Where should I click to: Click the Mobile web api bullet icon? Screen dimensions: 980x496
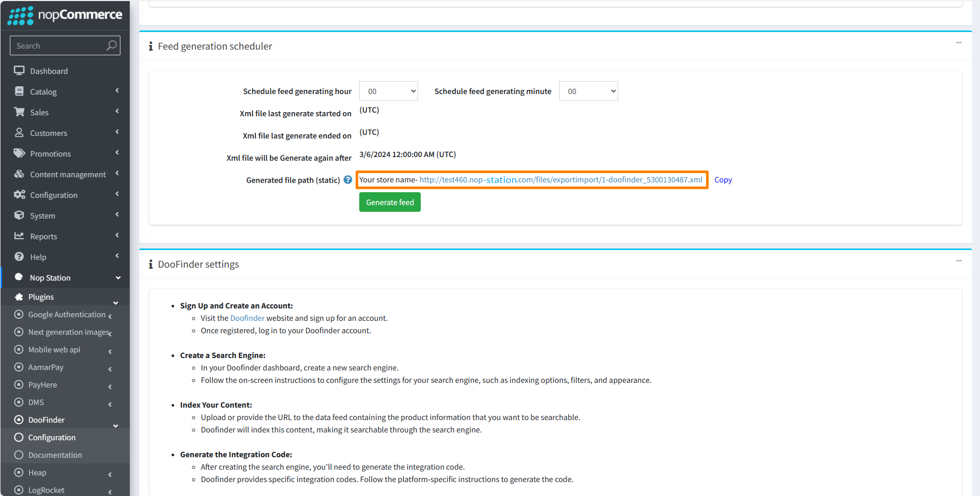(x=19, y=349)
